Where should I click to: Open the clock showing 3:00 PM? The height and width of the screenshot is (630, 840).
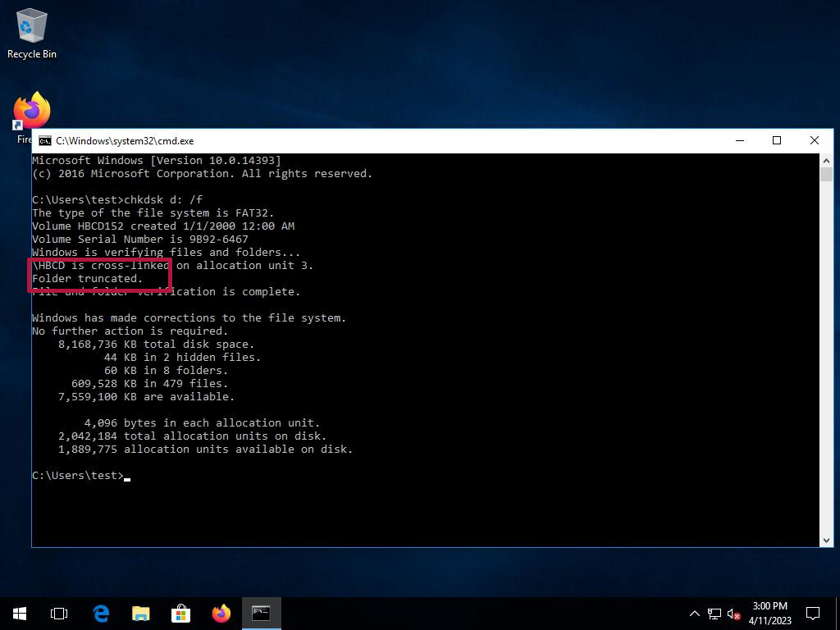click(x=769, y=613)
